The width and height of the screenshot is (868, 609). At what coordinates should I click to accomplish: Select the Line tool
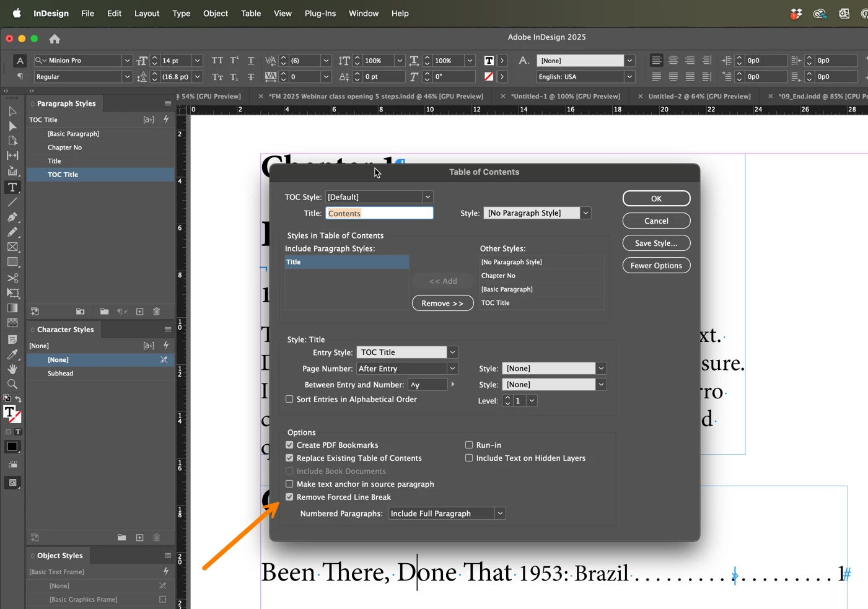click(12, 203)
